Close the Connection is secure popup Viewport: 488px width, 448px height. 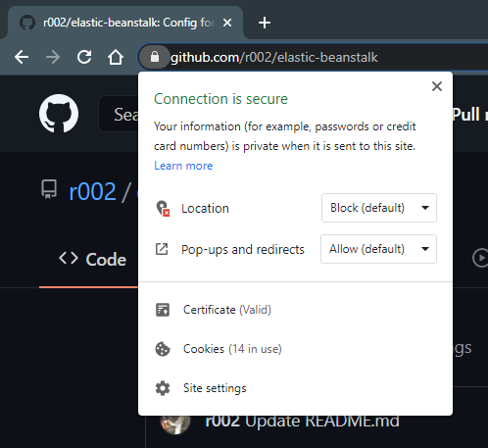point(437,86)
